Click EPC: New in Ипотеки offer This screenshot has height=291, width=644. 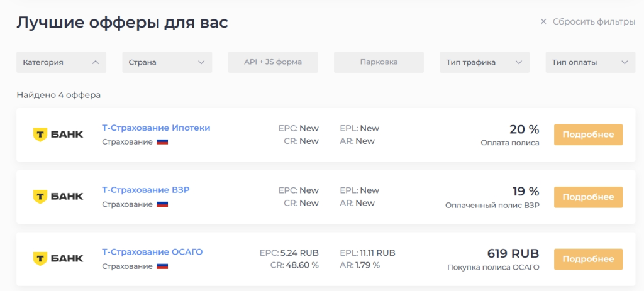point(299,128)
